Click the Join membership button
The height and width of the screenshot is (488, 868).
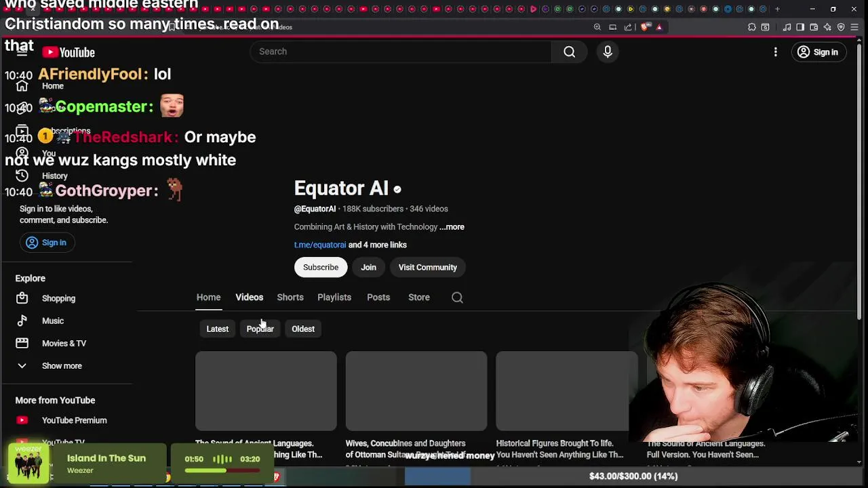(368, 267)
